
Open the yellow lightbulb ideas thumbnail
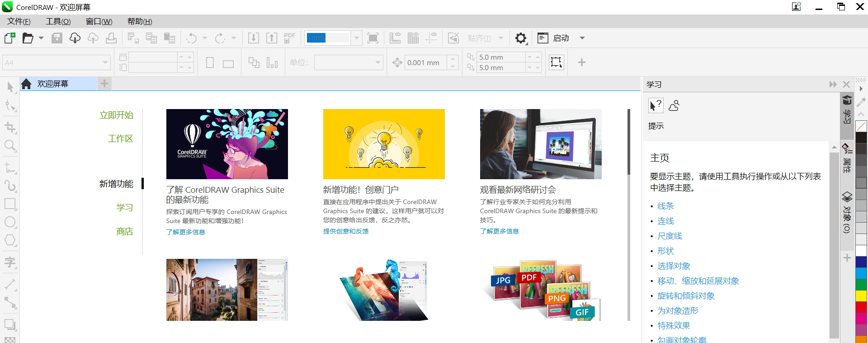[x=384, y=144]
